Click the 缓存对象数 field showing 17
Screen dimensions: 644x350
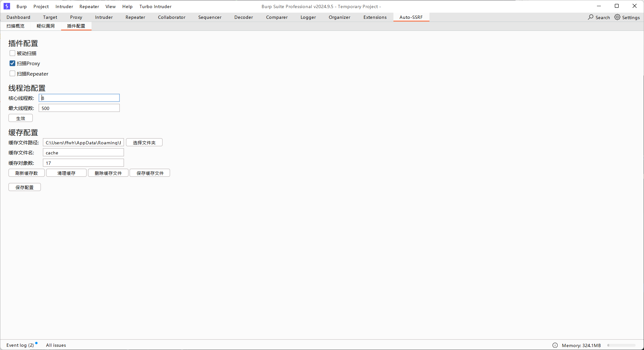click(83, 163)
